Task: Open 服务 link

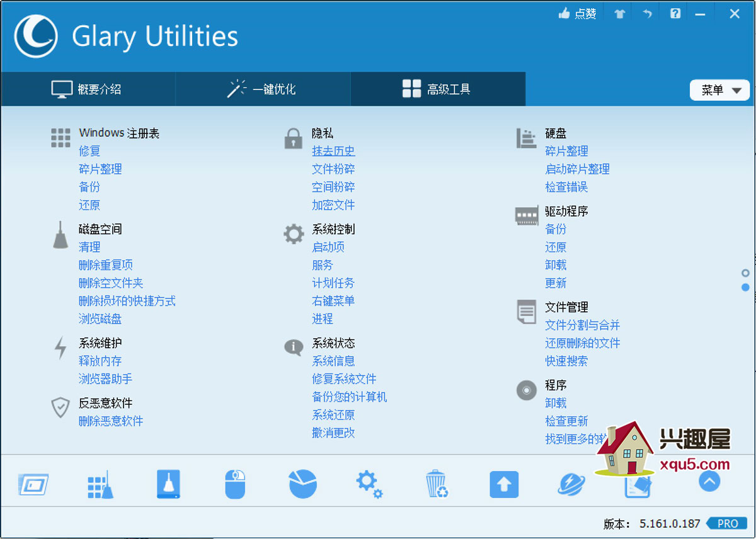Action: [323, 265]
